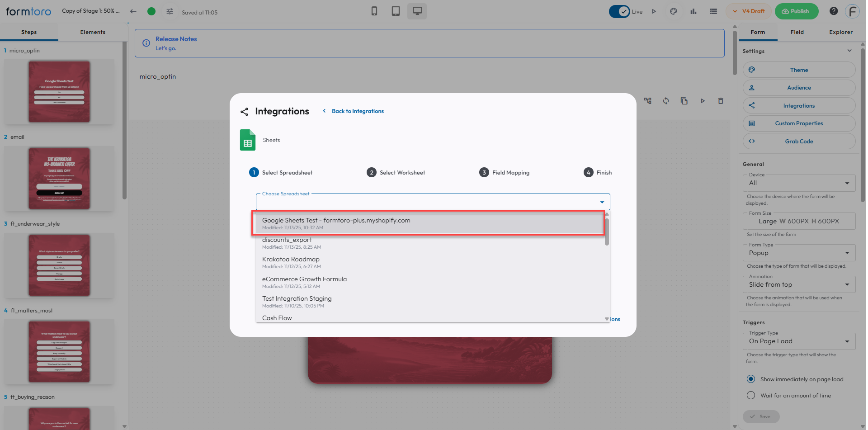Select the ft_matters_most step thumbnail
Viewport: 868px width, 430px height.
[x=59, y=352]
